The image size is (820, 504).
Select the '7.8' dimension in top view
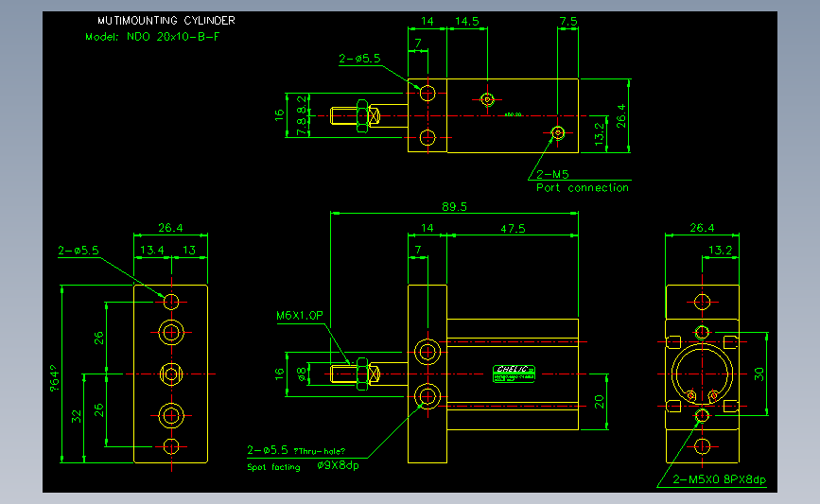[302, 127]
